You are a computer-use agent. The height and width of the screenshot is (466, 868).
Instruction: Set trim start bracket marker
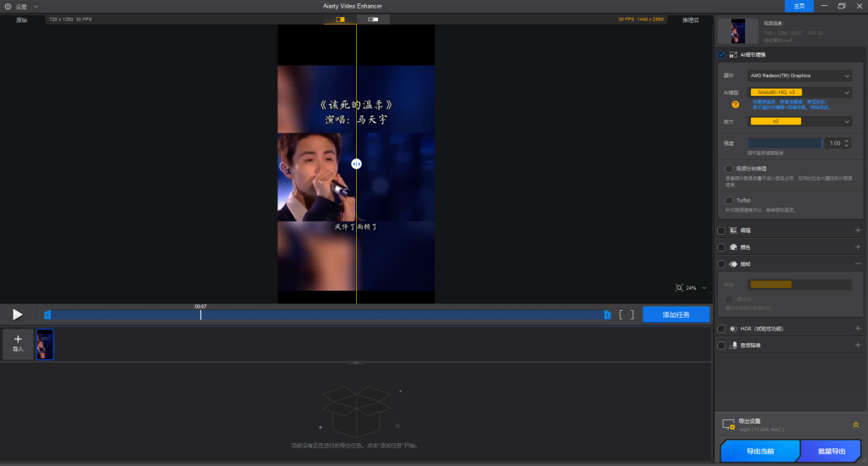coord(621,314)
